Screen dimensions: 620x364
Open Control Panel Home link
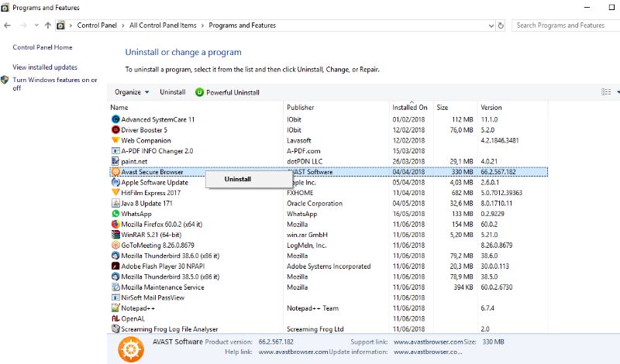click(43, 47)
